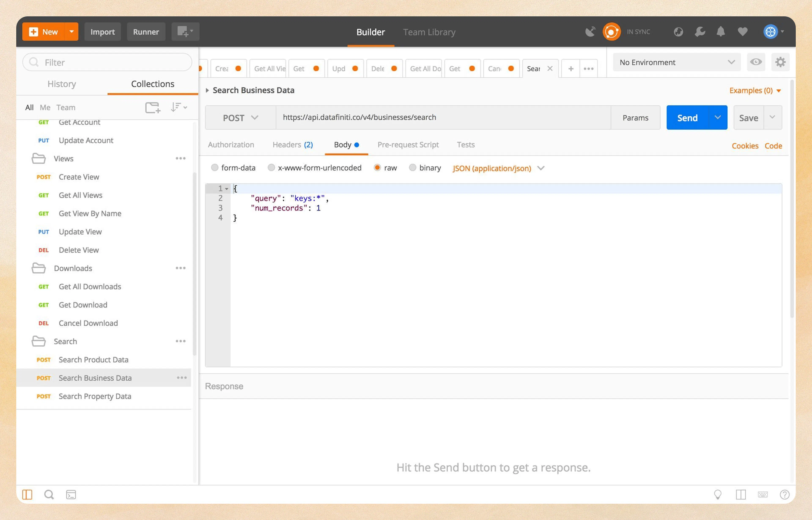Toggle the sidebar visibility

[x=27, y=494]
